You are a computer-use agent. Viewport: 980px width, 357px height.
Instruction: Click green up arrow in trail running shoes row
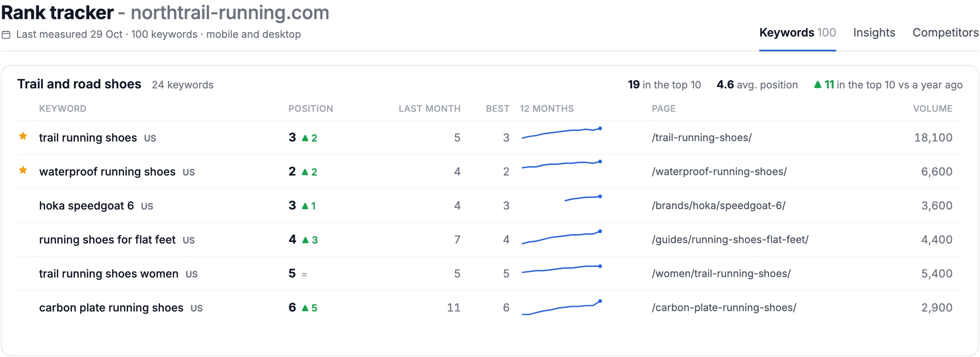(305, 138)
